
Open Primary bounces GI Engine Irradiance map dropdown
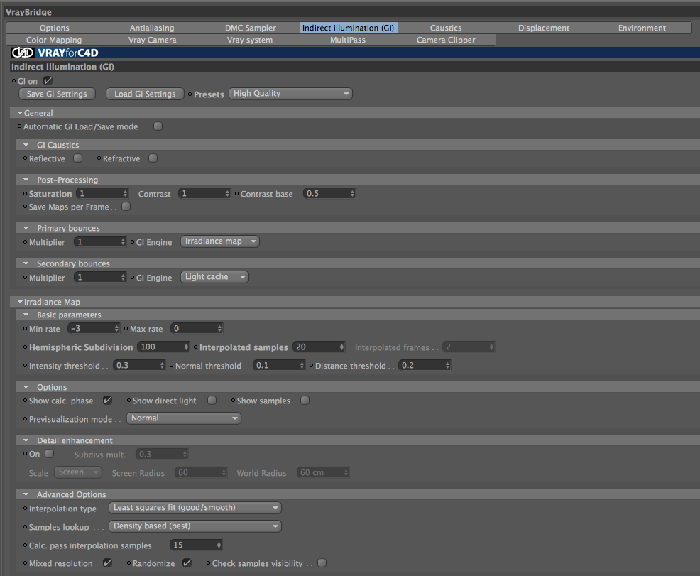coord(220,241)
